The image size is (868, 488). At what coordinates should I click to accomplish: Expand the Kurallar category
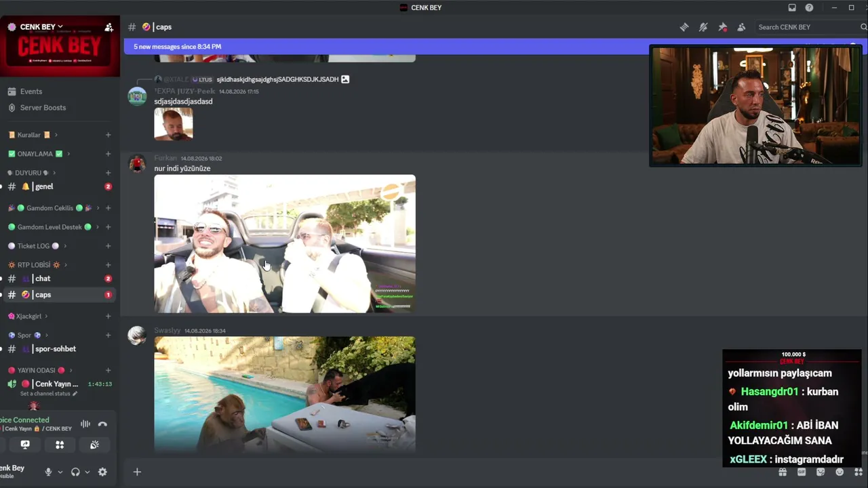[x=33, y=135]
